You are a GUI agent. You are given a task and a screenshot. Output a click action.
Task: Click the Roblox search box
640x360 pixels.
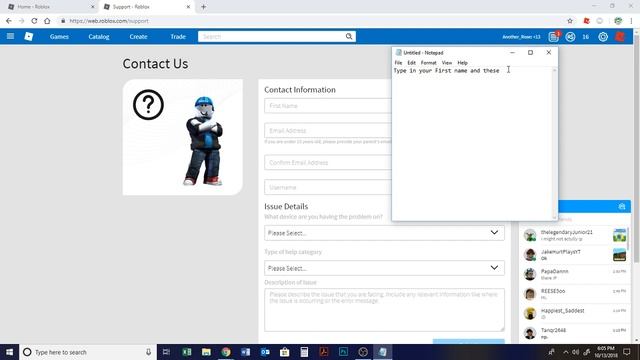point(271,36)
